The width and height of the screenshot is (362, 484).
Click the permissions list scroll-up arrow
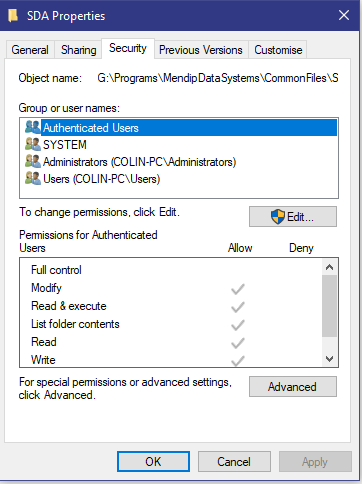click(x=329, y=267)
